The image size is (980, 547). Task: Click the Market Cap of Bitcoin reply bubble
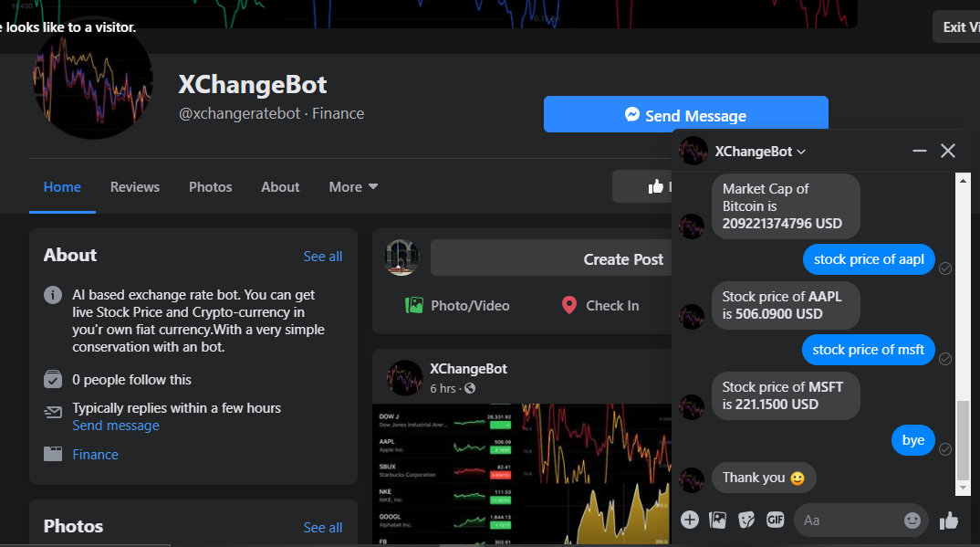click(x=786, y=206)
